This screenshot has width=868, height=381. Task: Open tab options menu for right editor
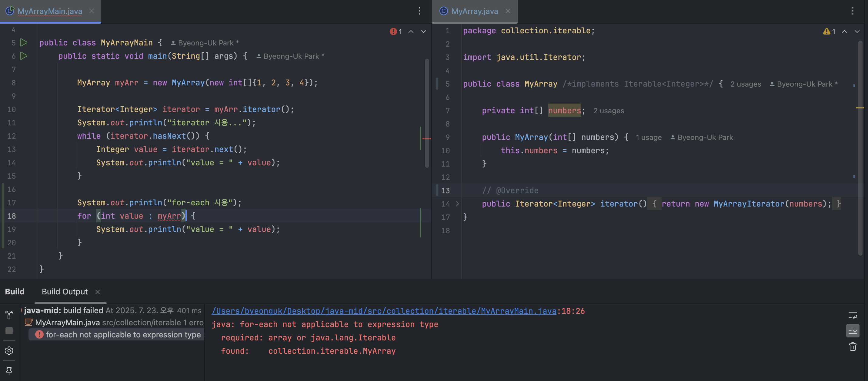(853, 11)
